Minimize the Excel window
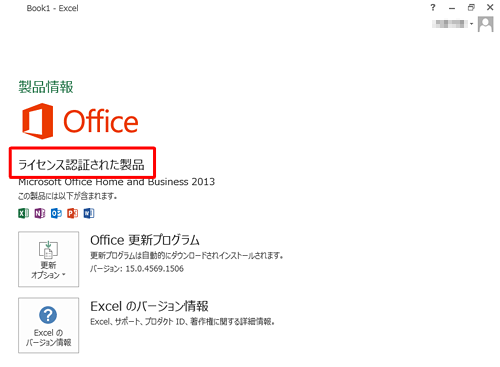The height and width of the screenshot is (367, 500). click(452, 8)
